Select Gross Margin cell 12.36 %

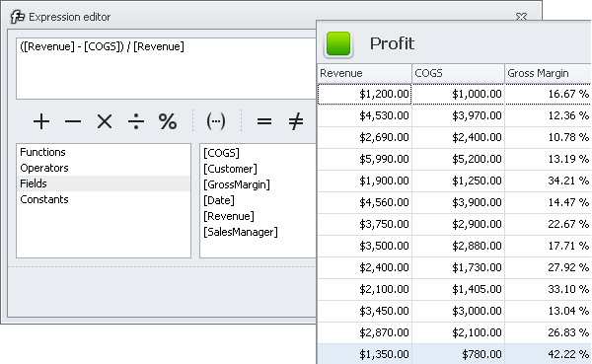coord(548,115)
